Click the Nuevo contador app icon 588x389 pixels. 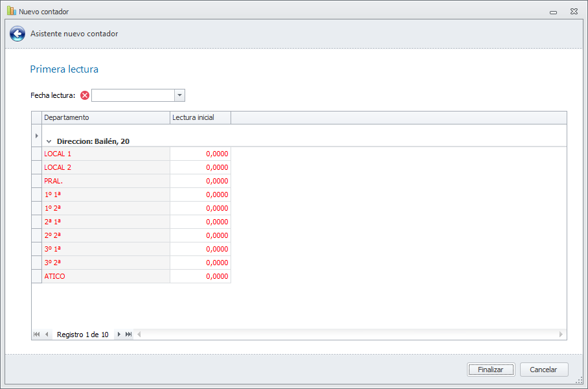pyautogui.click(x=12, y=11)
